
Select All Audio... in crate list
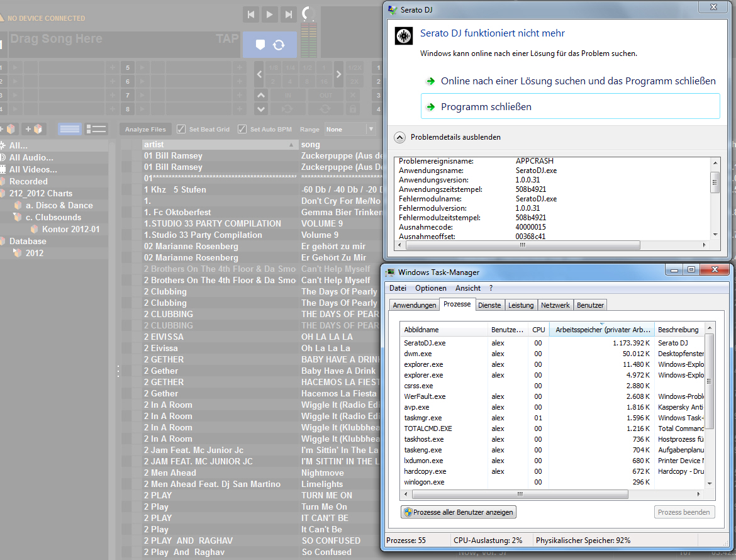(31, 158)
